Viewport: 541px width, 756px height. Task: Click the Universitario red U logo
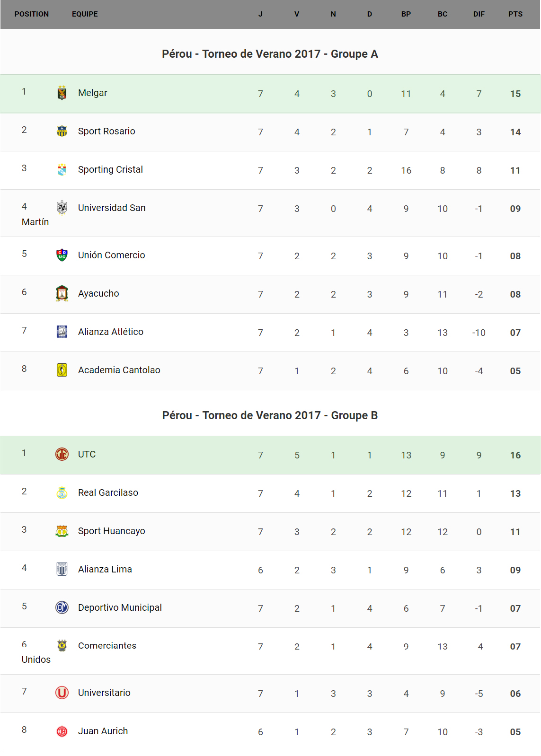(62, 693)
